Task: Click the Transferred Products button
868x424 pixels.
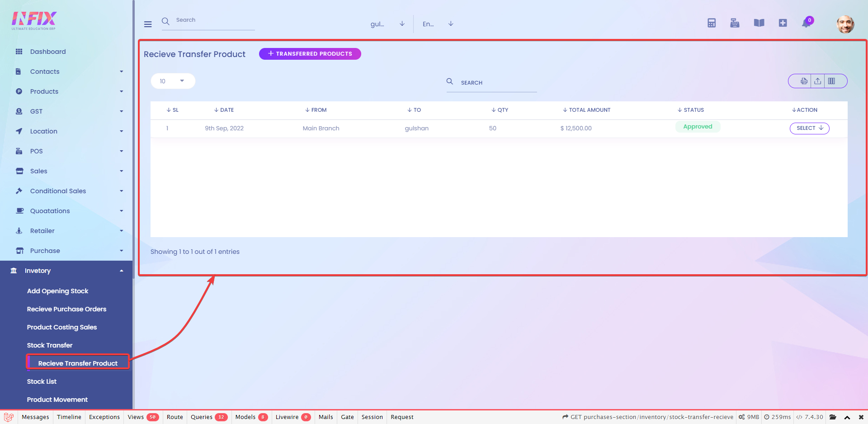Action: (x=310, y=54)
